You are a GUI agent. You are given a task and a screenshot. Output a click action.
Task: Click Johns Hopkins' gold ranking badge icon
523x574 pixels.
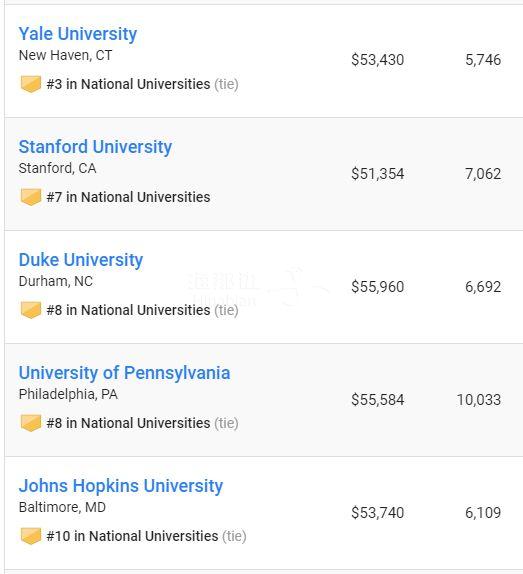30,536
